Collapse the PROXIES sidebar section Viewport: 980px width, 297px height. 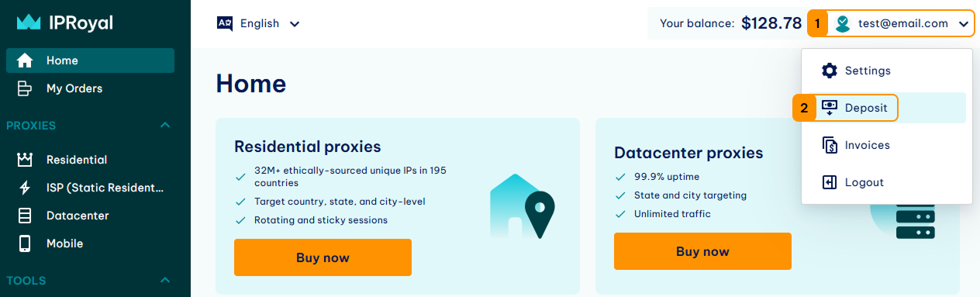pyautogui.click(x=164, y=126)
